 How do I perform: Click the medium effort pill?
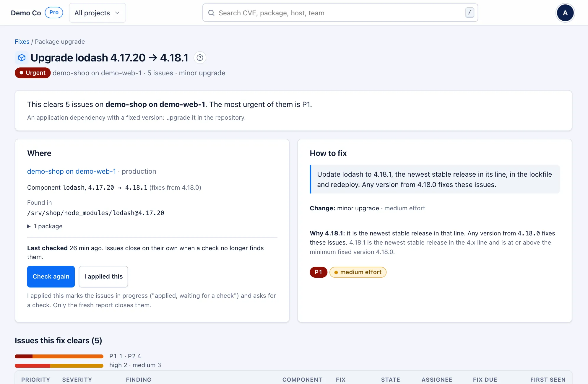pos(358,272)
